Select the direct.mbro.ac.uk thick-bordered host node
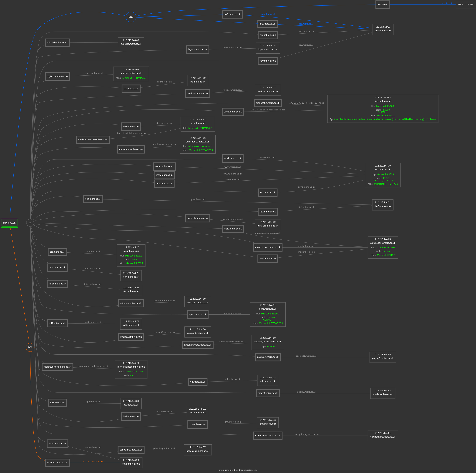Screen dimensions: 476x473 [233, 112]
